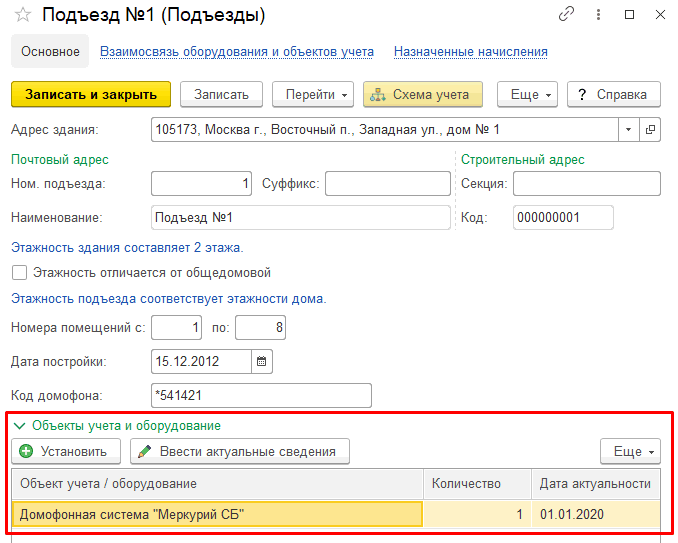Click the Наименование field
The width and height of the screenshot is (678, 543).
(301, 217)
